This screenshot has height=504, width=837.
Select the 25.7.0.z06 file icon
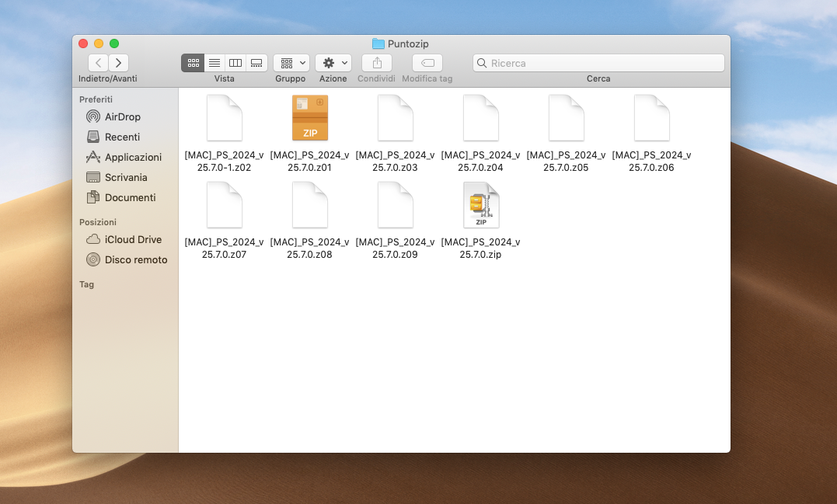[651, 118]
